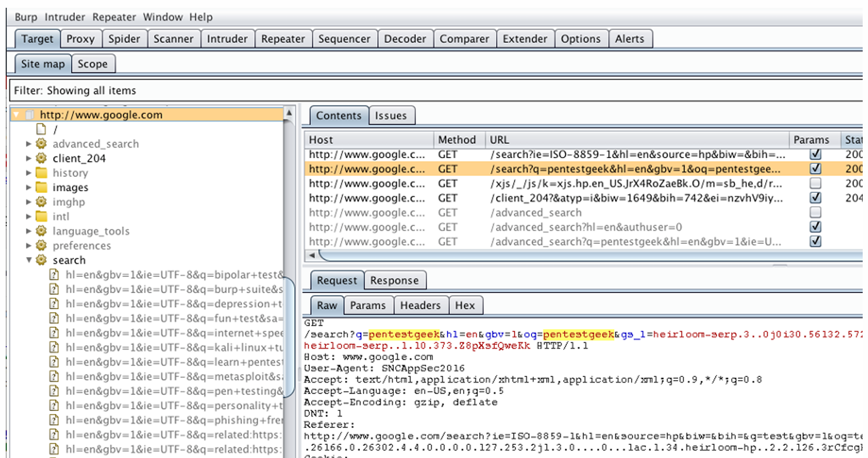
Task: Switch to the Comparer tab
Action: coord(464,39)
